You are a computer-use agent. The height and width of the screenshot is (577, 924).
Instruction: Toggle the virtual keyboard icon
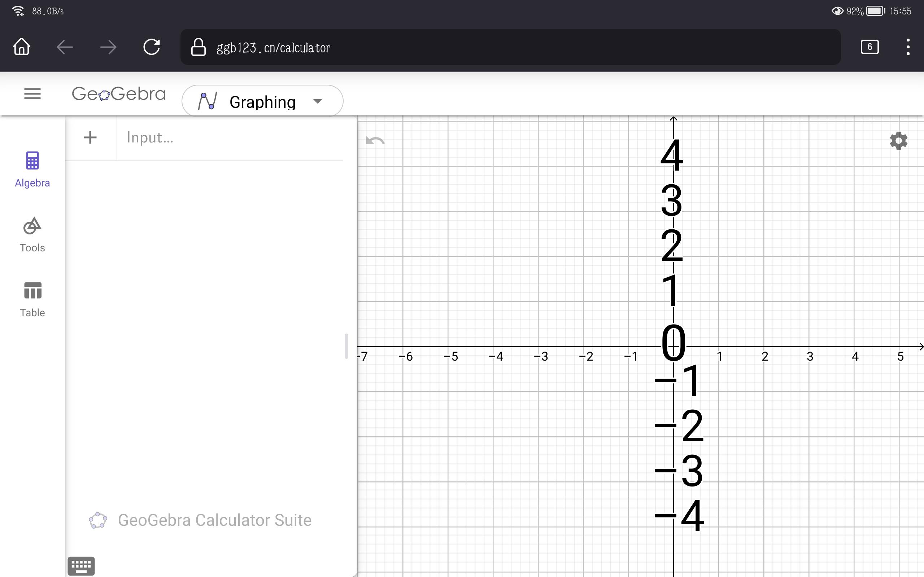click(x=81, y=565)
